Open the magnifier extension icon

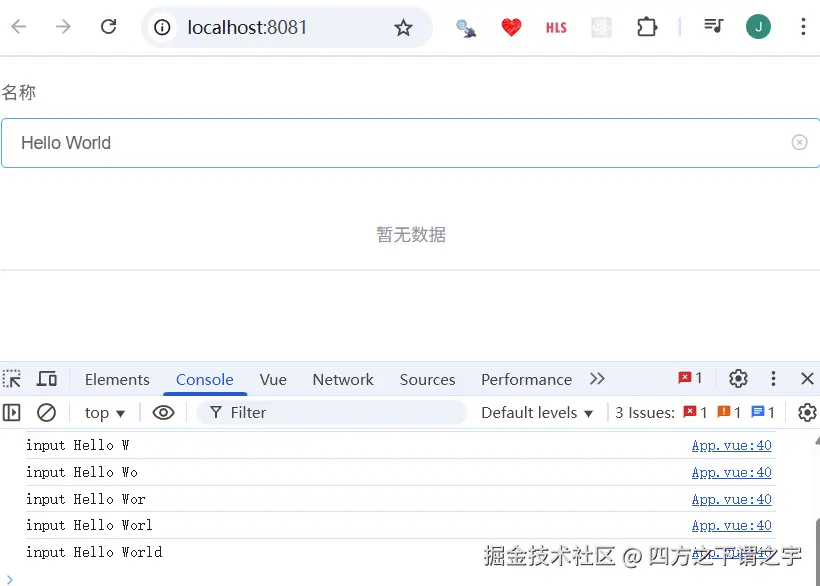[465, 28]
